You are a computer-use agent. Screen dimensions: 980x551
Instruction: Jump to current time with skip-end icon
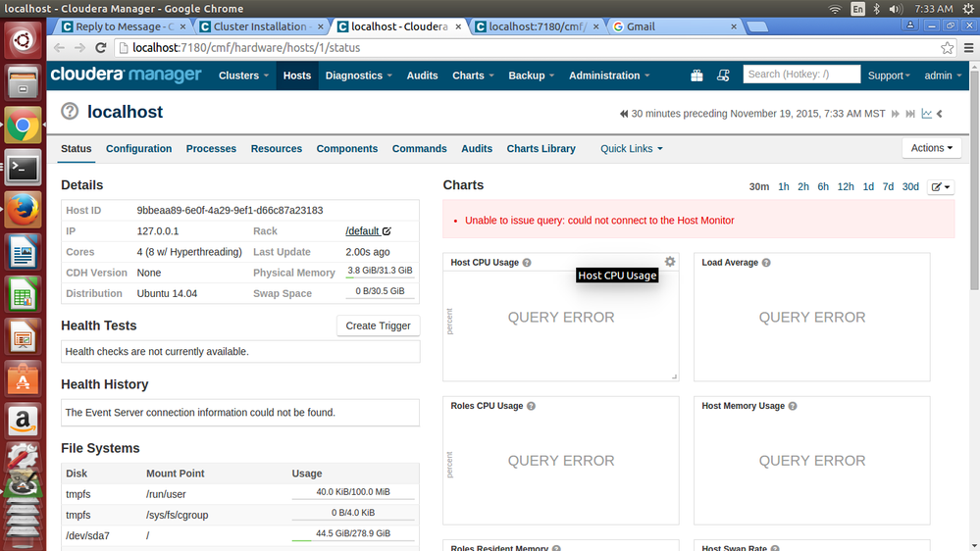(x=910, y=114)
